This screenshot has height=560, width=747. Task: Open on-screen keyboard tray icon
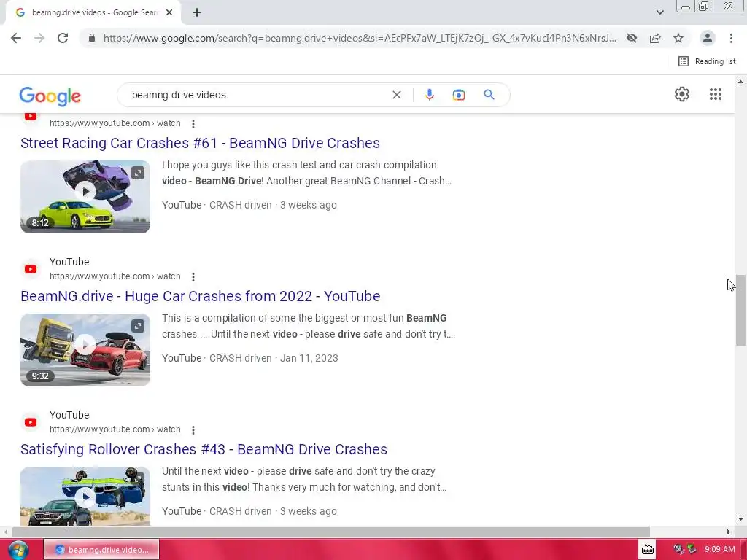(x=648, y=550)
